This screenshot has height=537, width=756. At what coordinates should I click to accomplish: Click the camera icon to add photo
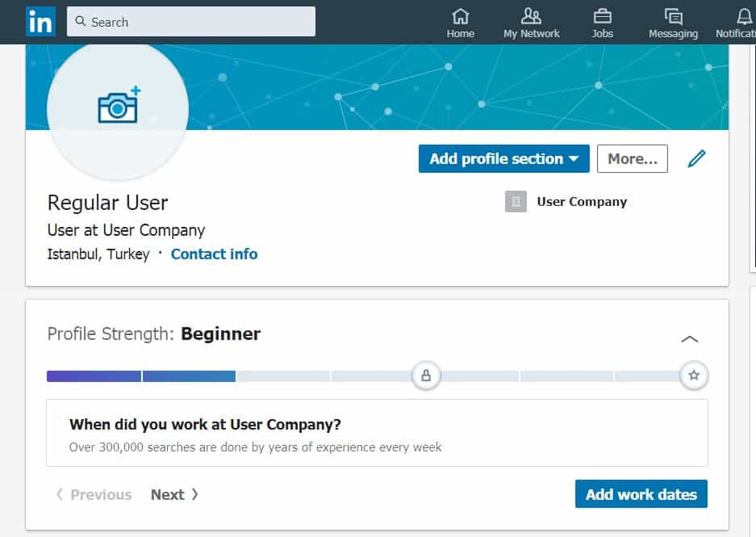118,107
